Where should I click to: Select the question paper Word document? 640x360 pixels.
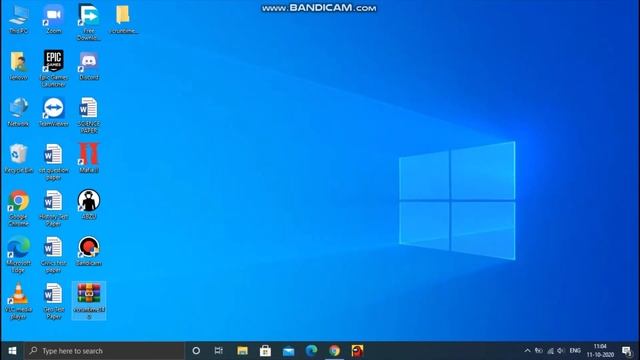pos(53,162)
